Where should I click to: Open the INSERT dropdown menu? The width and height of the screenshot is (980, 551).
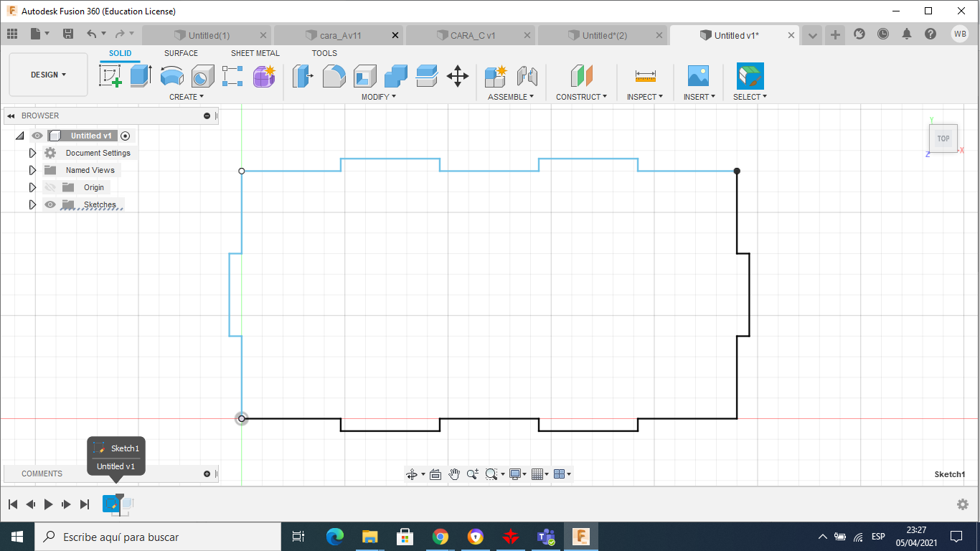coord(699,97)
